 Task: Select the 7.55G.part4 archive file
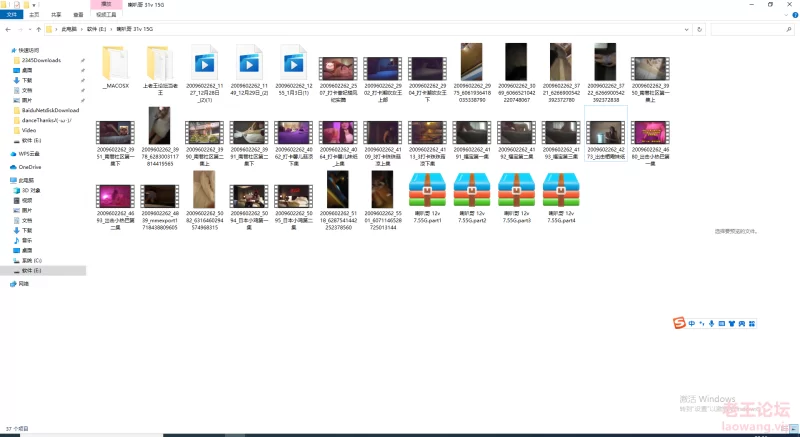click(561, 198)
